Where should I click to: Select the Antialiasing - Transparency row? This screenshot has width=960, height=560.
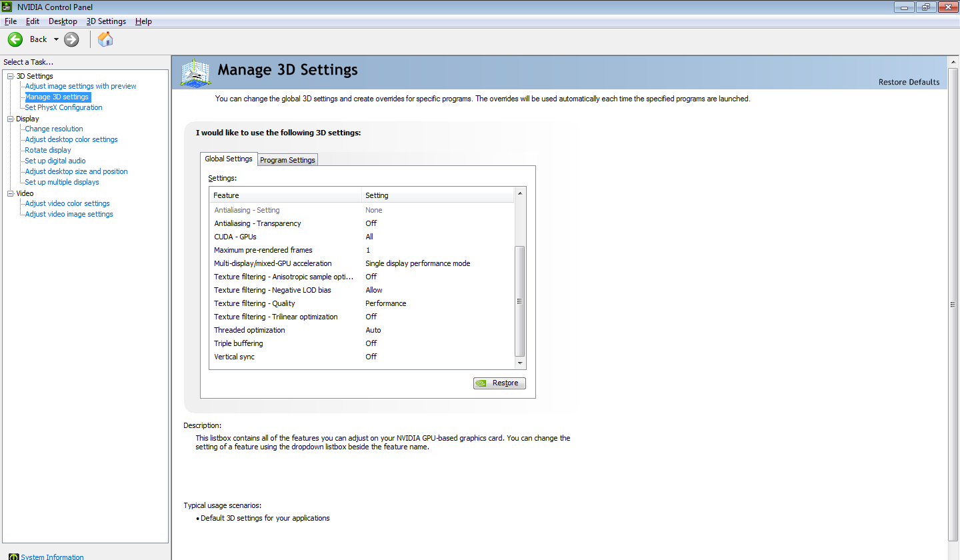(362, 223)
